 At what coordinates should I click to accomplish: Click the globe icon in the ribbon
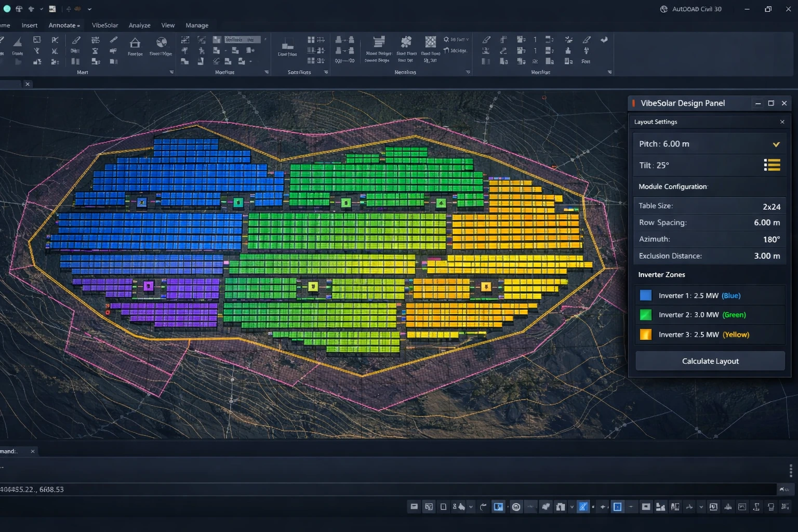coord(162,43)
